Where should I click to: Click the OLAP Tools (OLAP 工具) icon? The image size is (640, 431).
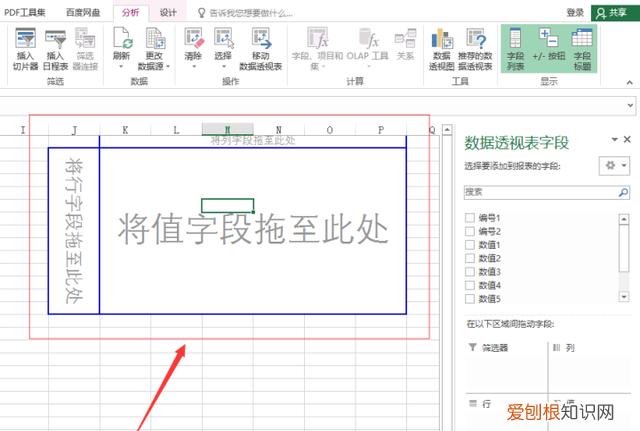click(x=368, y=38)
